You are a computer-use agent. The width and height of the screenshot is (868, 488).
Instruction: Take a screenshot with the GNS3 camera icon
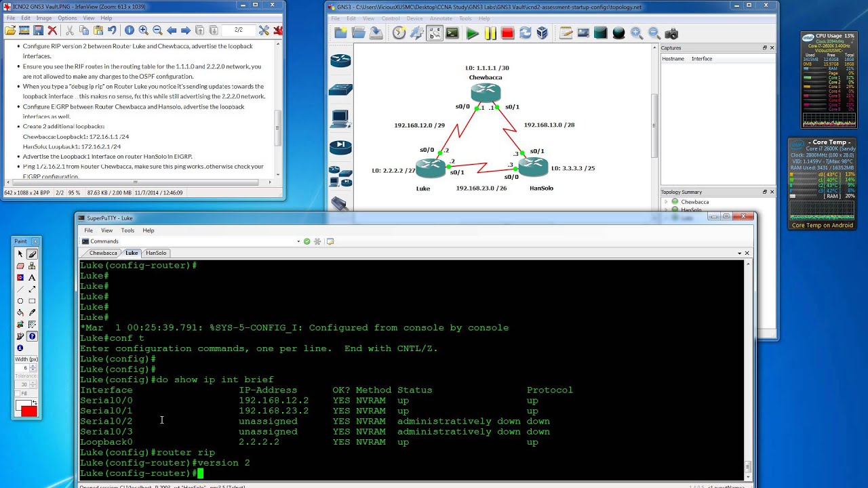coord(671,33)
